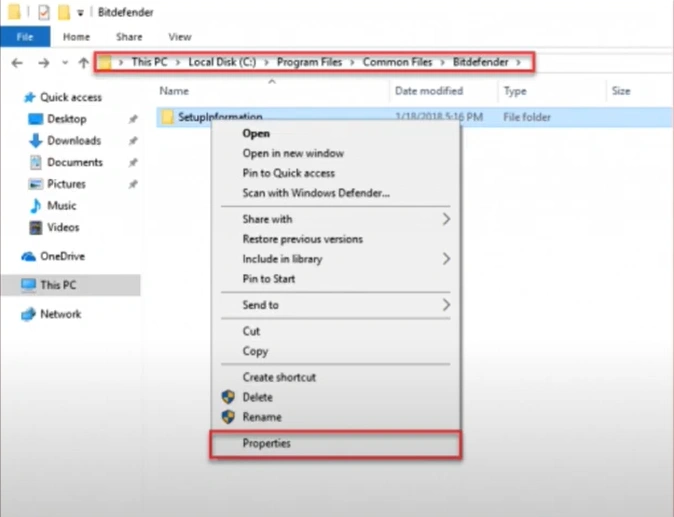Click Bitdefender breadcrumb in address bar
The image size is (674, 517).
481,62
